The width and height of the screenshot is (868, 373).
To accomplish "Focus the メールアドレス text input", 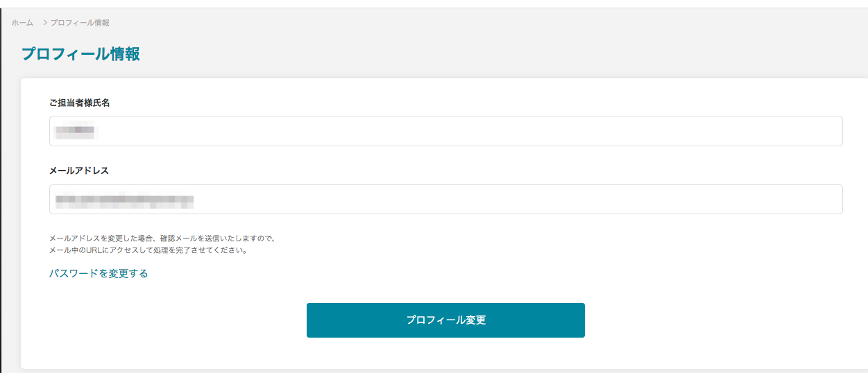I will (445, 200).
